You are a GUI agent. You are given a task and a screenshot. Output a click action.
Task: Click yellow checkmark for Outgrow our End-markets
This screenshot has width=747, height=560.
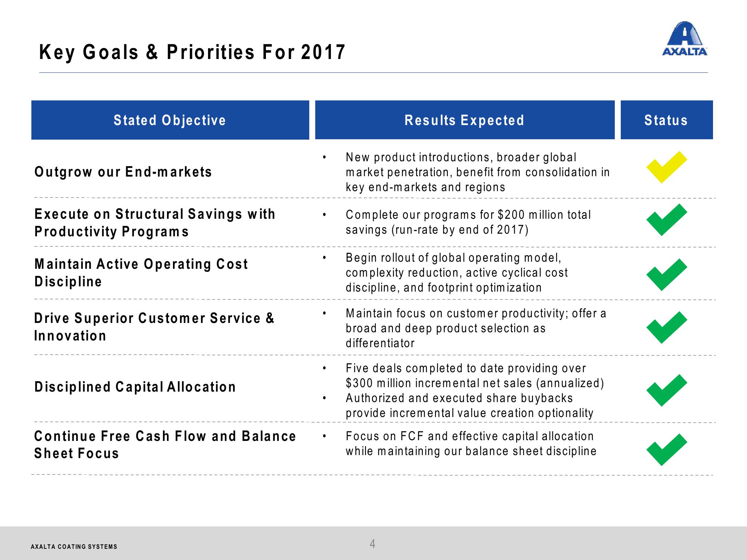pyautogui.click(x=667, y=167)
